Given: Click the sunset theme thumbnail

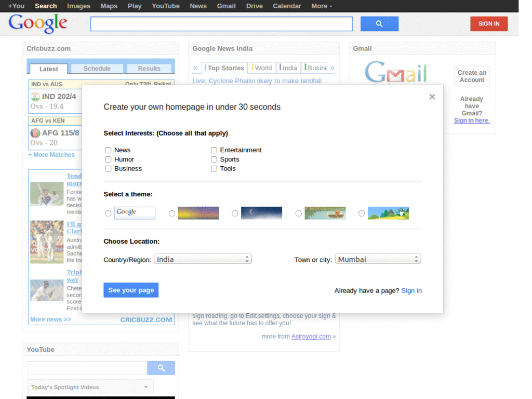Looking at the screenshot, I should point(198,213).
